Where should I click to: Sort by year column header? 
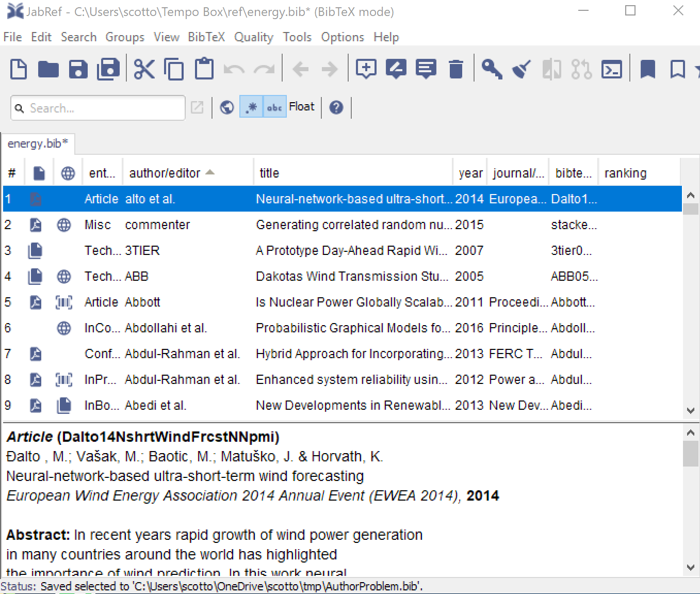[x=470, y=173]
